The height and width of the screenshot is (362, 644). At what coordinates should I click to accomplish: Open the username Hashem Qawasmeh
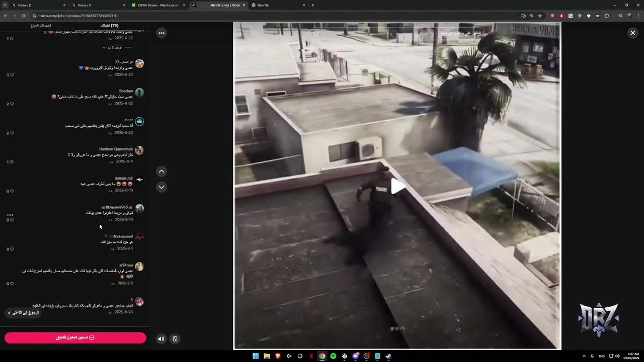pyautogui.click(x=116, y=149)
